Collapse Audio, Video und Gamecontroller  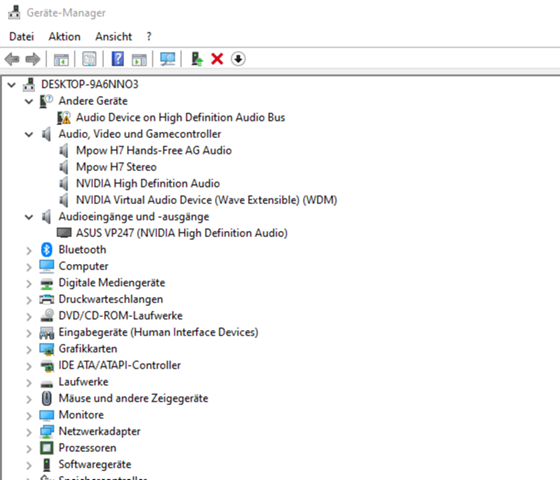(x=29, y=134)
